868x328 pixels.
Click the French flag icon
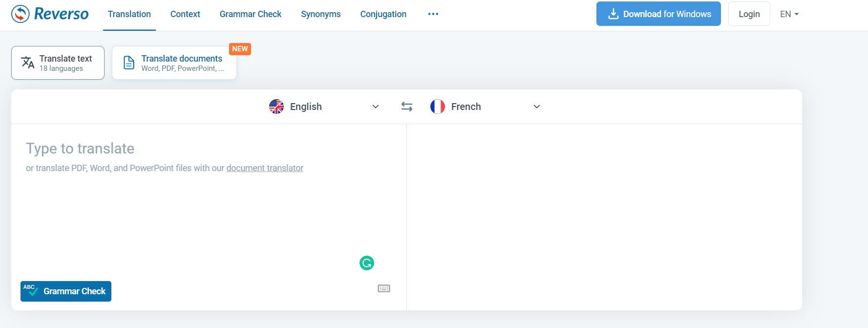[x=438, y=107]
